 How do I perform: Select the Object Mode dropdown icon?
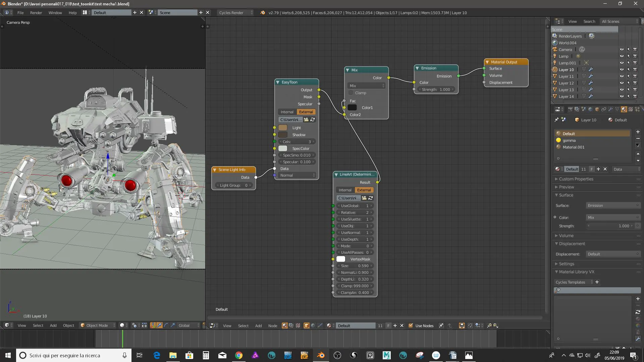pos(115,326)
